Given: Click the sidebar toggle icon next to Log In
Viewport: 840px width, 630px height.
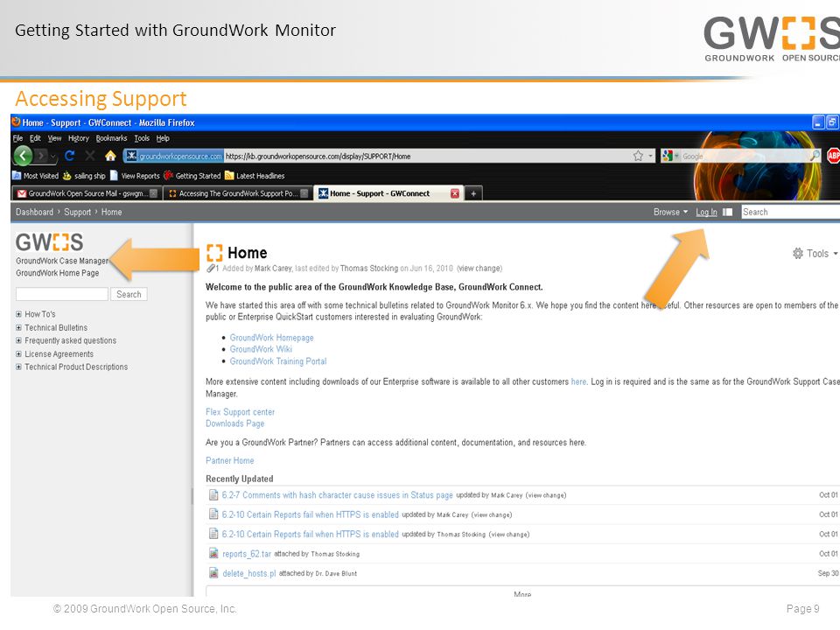Looking at the screenshot, I should point(727,212).
